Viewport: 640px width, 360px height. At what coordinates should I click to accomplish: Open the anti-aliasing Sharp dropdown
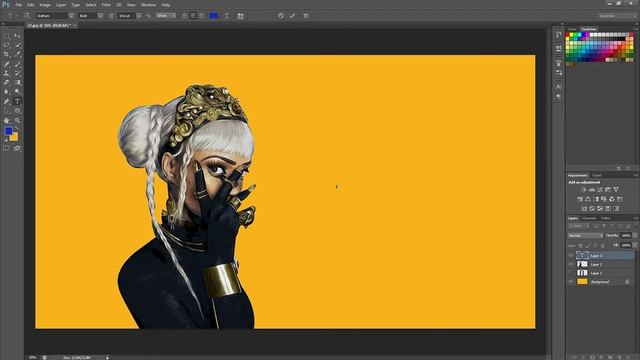pos(165,16)
